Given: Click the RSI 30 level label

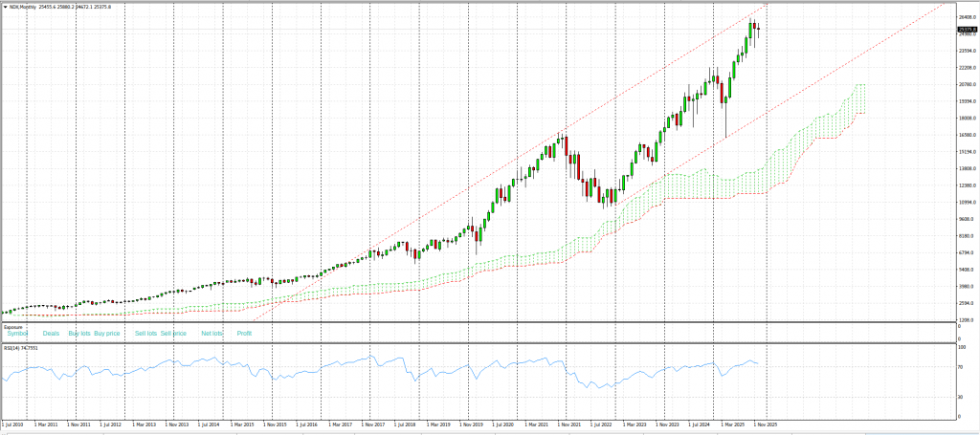Looking at the screenshot, I should (x=960, y=397).
